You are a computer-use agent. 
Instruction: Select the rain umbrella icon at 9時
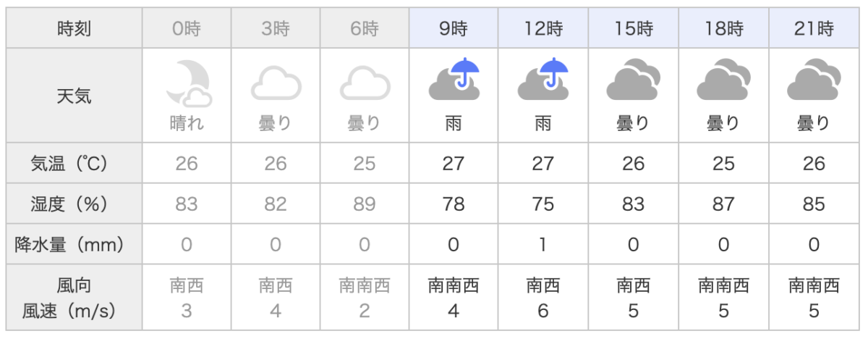(454, 79)
